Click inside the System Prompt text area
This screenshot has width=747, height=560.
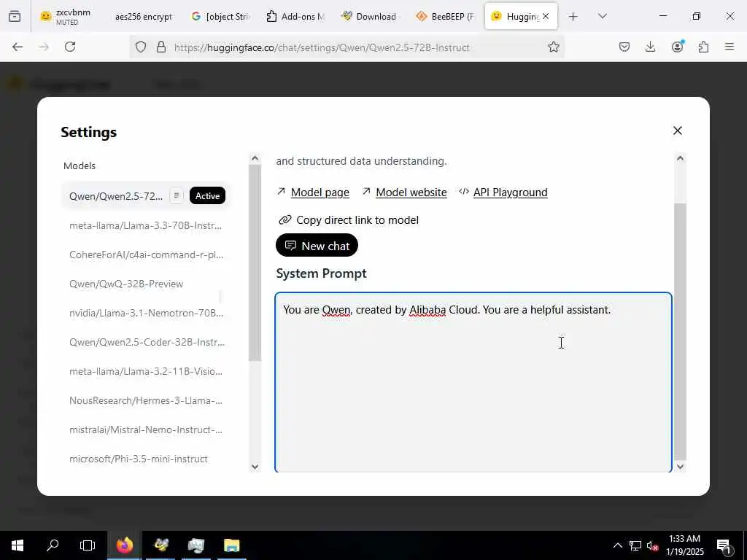point(473,382)
